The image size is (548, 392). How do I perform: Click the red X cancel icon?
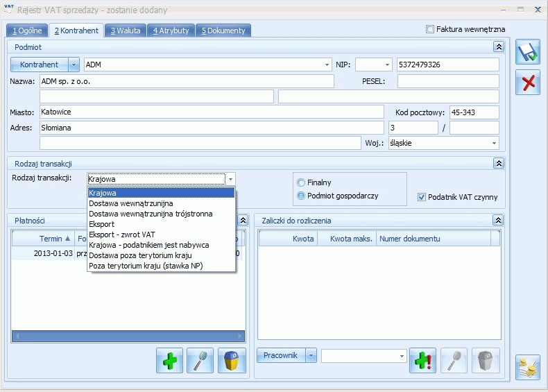point(528,83)
